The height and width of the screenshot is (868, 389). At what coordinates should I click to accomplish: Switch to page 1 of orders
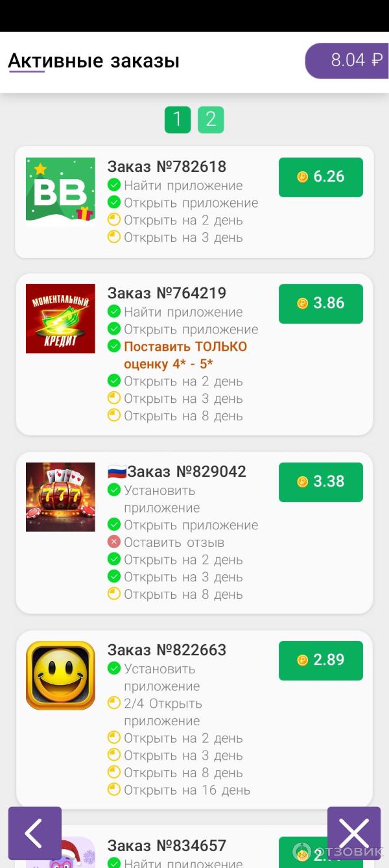(178, 119)
